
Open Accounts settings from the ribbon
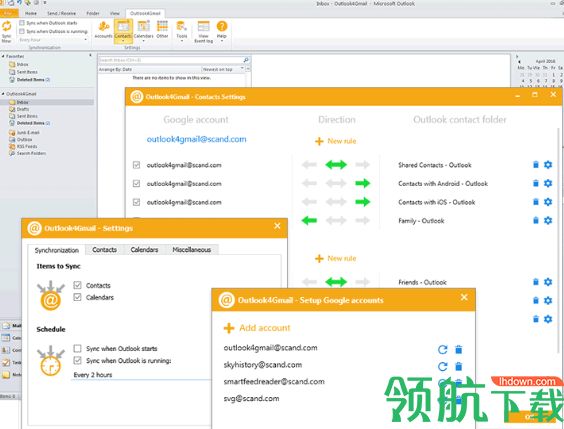(104, 30)
